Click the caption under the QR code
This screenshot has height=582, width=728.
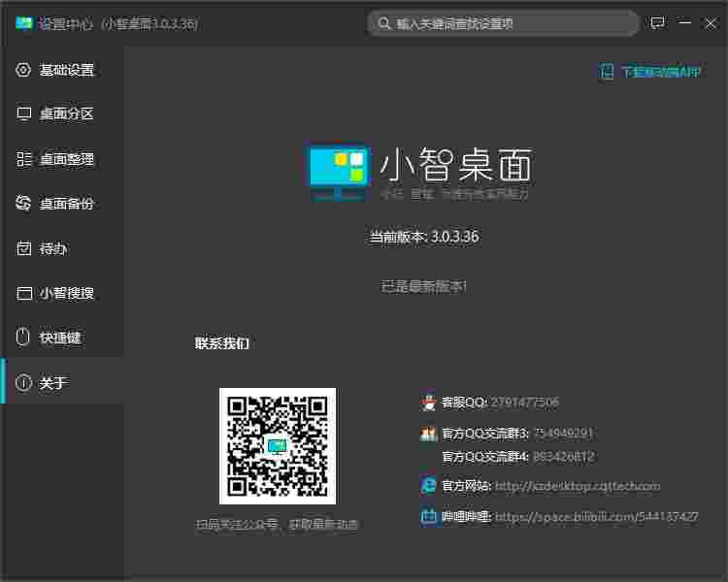277,524
